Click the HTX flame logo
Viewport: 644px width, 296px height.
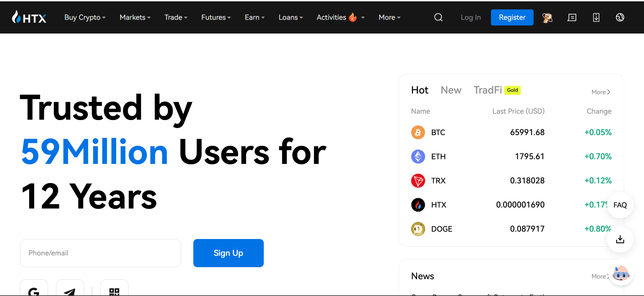click(29, 17)
